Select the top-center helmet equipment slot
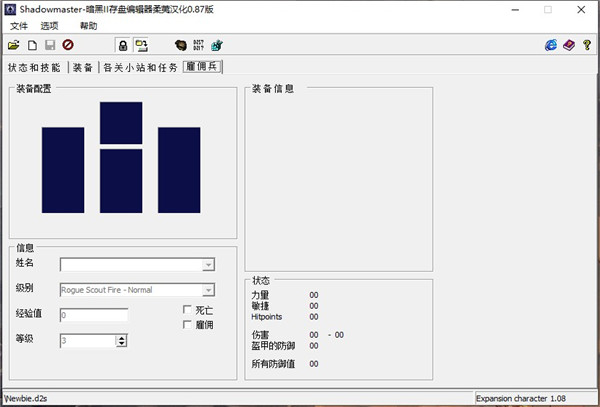The image size is (600, 407). tap(121, 123)
